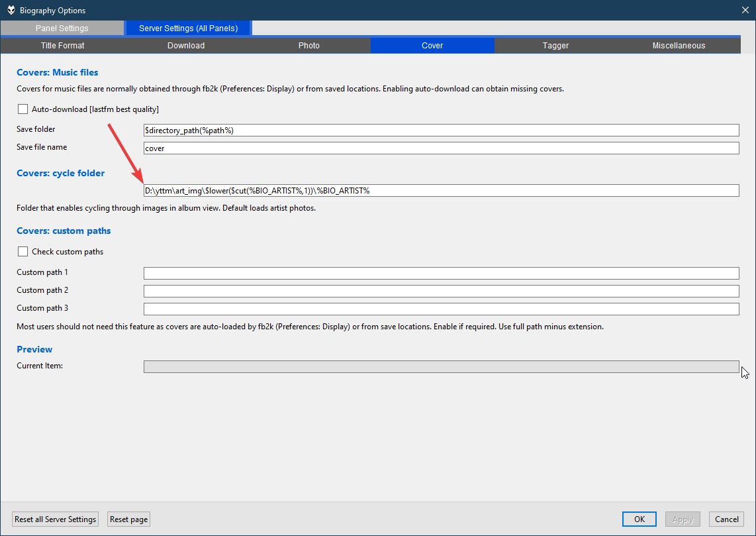Focus the Save file name field
The width and height of the screenshot is (756, 536).
(441, 148)
